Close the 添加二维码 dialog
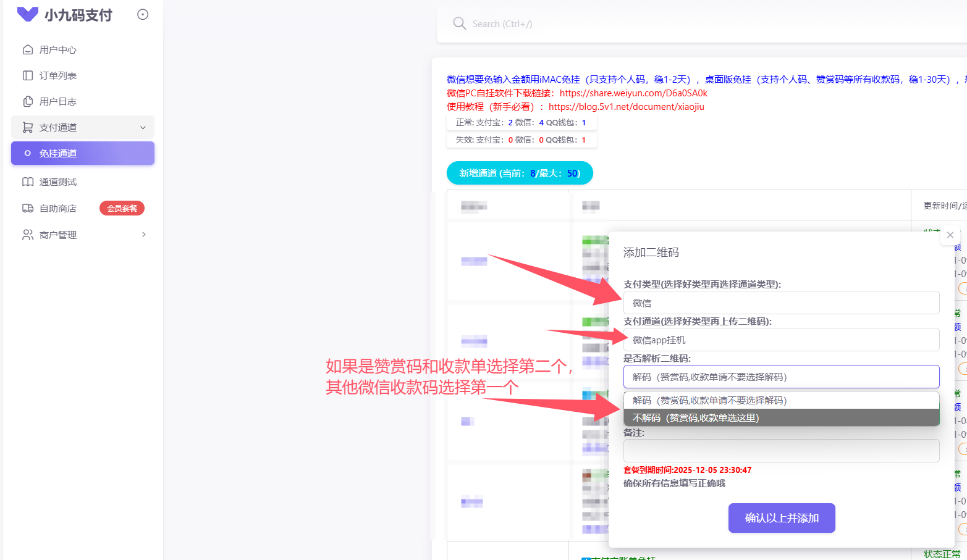967x560 pixels. tap(950, 235)
